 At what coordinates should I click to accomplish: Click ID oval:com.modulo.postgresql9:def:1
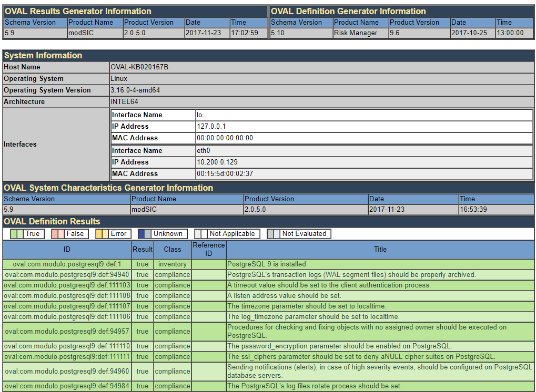[67, 264]
